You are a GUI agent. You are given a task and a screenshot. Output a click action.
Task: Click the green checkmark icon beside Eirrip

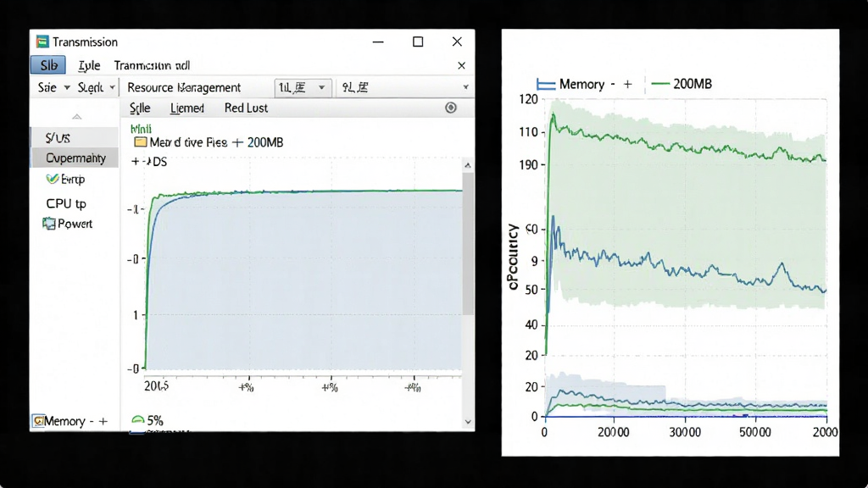(52, 179)
